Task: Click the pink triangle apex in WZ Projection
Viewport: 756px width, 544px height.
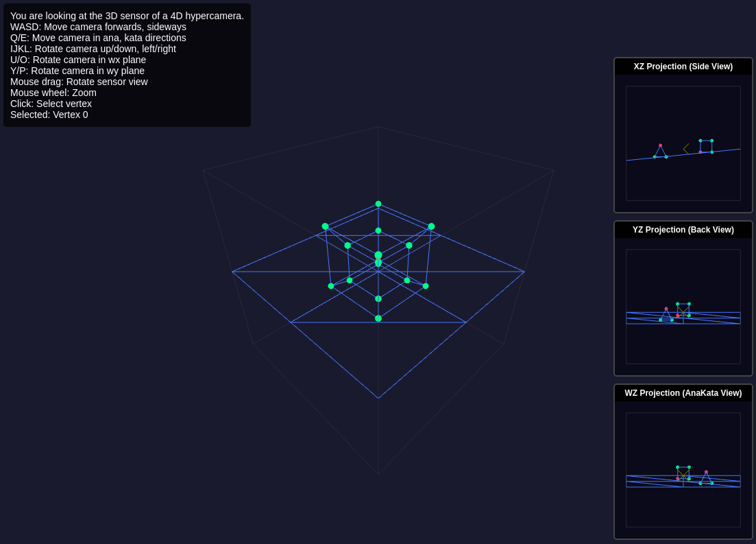Action: coord(706,472)
